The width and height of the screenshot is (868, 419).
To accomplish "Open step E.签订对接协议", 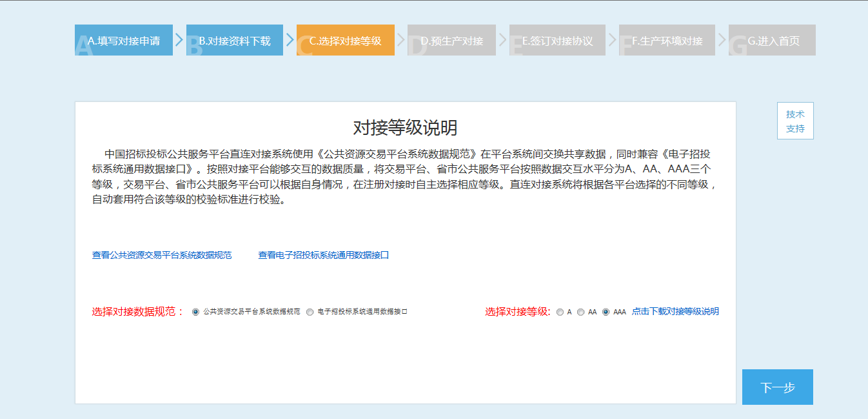I will (x=557, y=41).
